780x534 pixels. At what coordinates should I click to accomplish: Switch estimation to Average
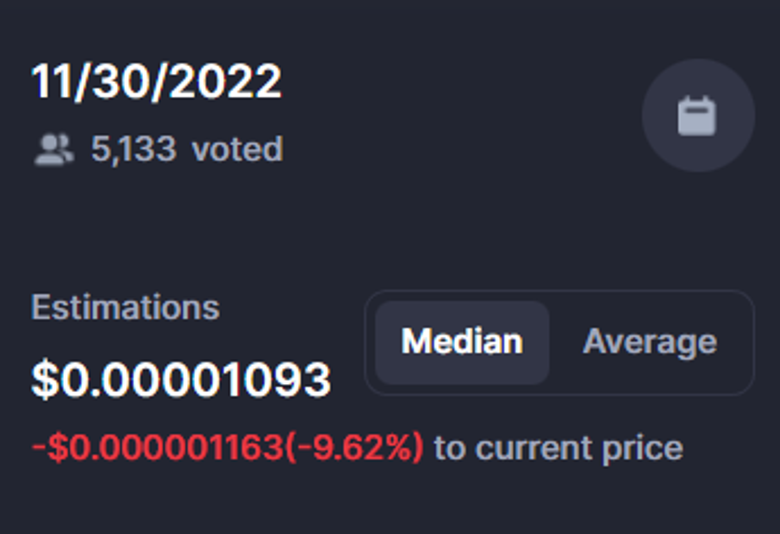click(x=649, y=342)
